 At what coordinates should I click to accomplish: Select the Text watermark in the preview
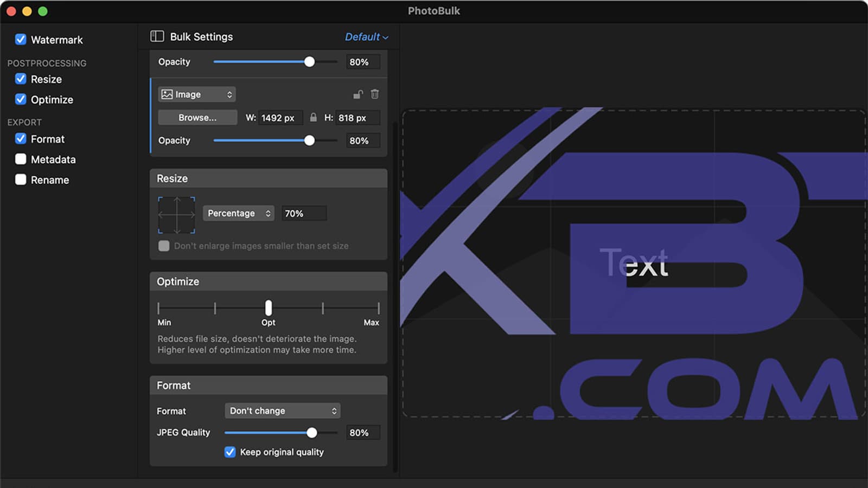click(x=634, y=262)
